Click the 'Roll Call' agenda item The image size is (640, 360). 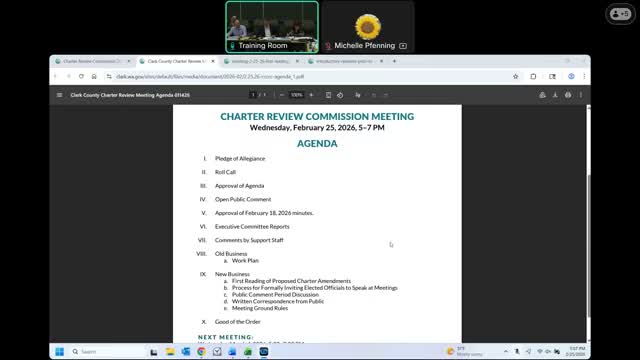tap(225, 172)
